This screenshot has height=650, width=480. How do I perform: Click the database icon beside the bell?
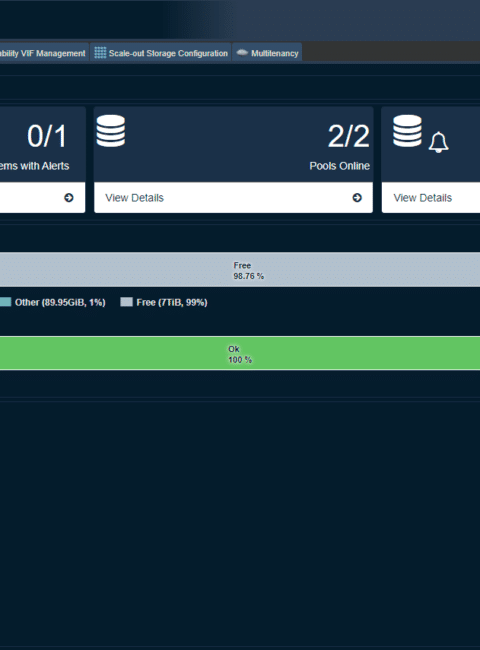[x=407, y=131]
